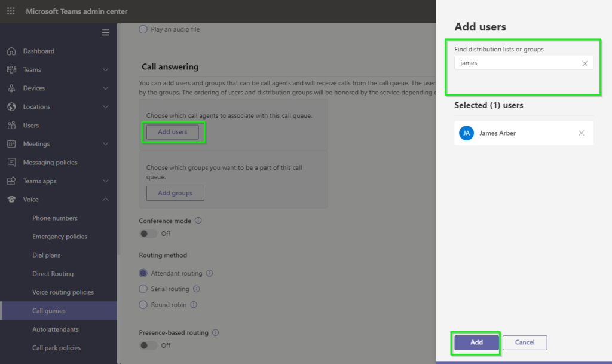This screenshot has height=364, width=612.
Task: Click the James Arber name
Action: tap(497, 133)
